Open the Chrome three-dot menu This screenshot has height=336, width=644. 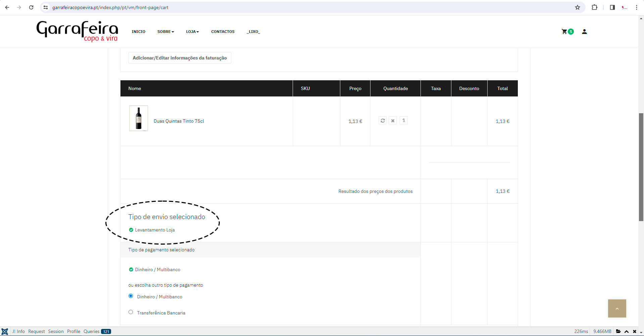pos(637,7)
